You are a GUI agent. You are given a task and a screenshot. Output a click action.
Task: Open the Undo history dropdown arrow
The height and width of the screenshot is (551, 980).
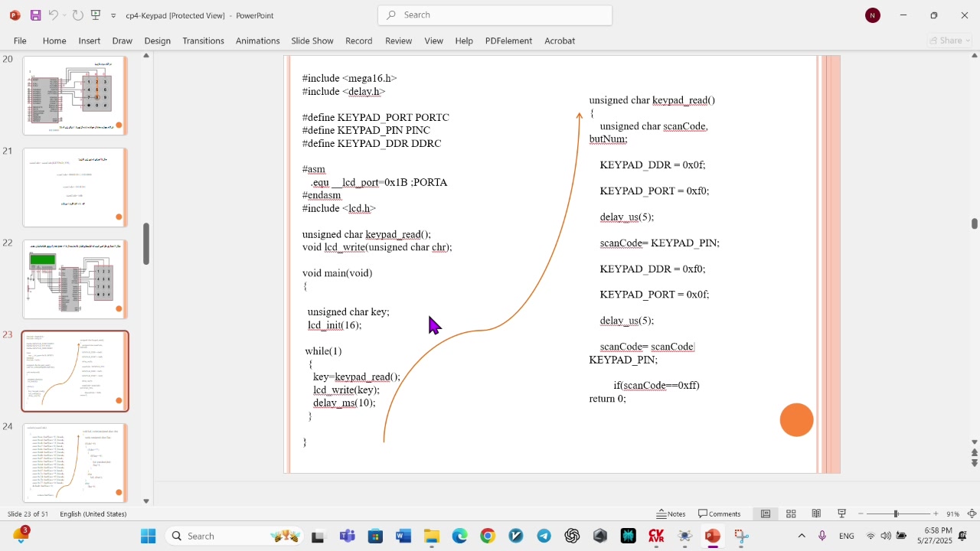(x=64, y=16)
